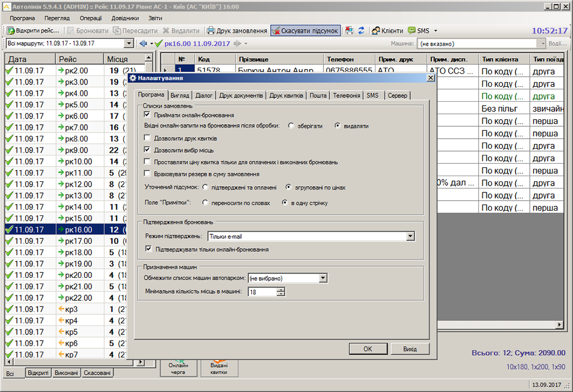Toggle Підтверджувати тільки онлайн-бронювання checkbox

[149, 249]
